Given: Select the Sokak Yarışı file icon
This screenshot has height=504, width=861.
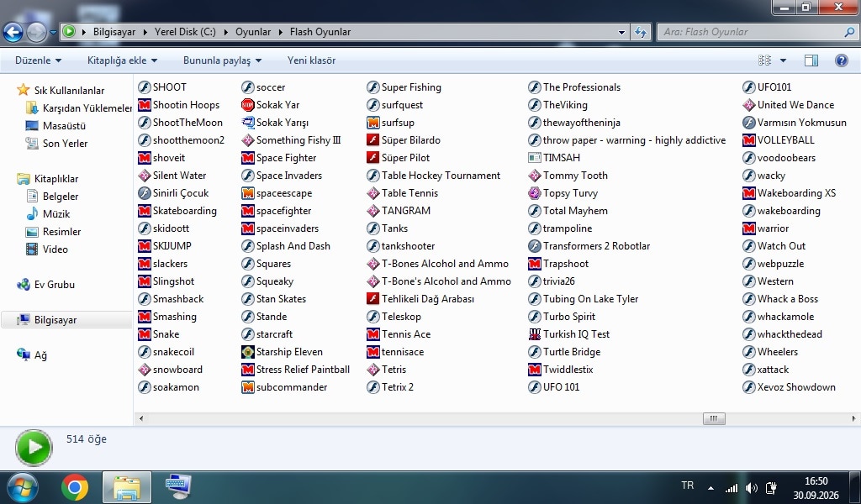Looking at the screenshot, I should [x=248, y=123].
